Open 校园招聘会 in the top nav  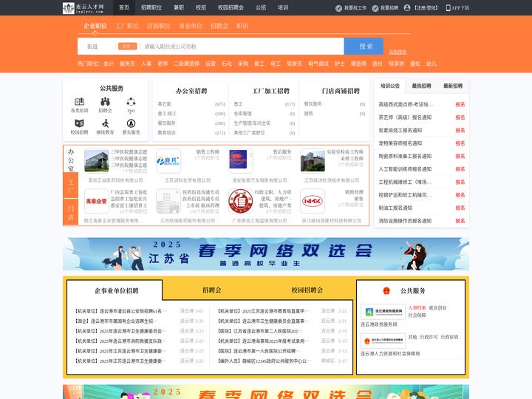click(231, 7)
